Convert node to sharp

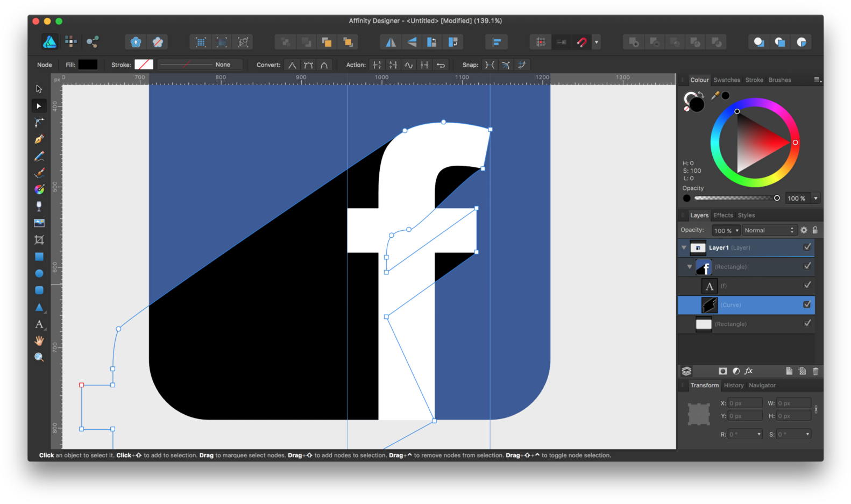(x=292, y=65)
